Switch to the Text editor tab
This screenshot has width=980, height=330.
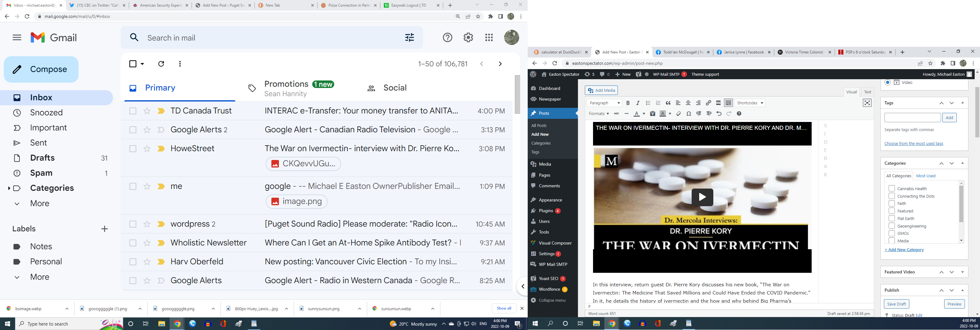[x=867, y=92]
